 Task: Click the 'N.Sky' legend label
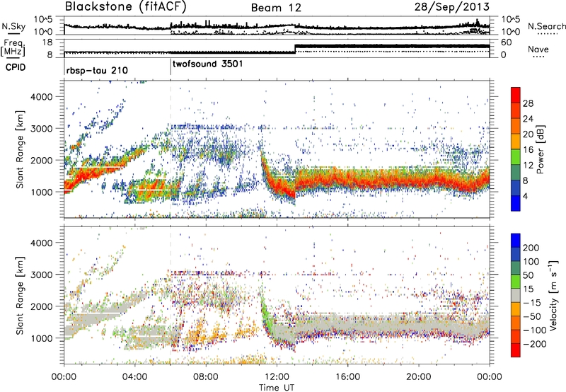13,26
